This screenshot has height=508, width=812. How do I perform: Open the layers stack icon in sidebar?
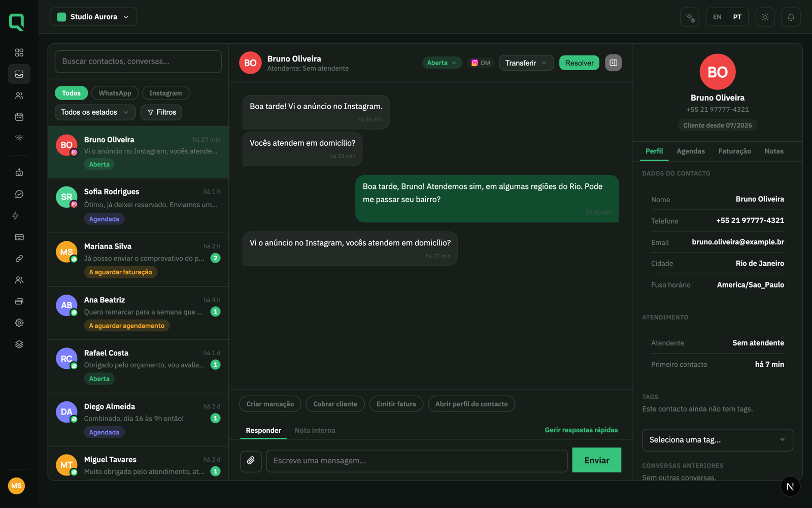click(x=19, y=344)
